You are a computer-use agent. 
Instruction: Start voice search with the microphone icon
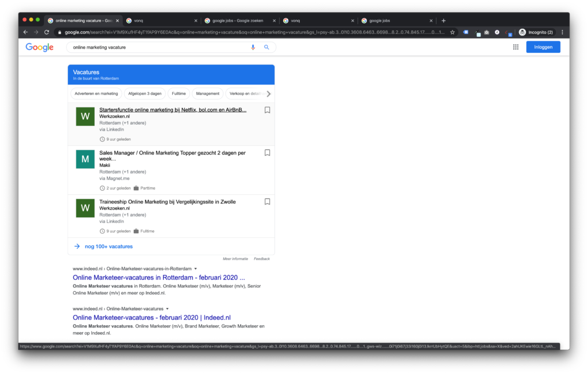tap(253, 47)
